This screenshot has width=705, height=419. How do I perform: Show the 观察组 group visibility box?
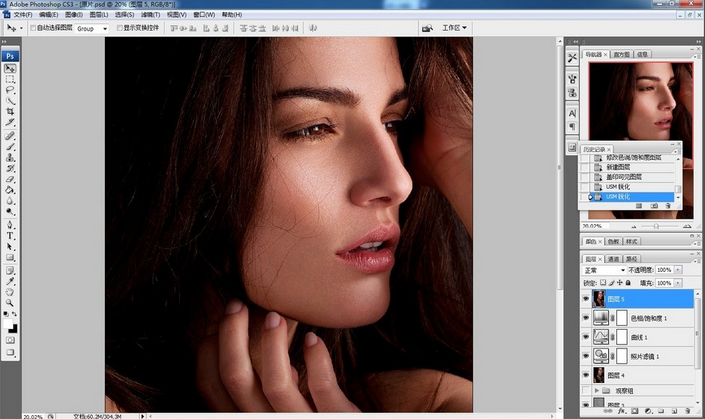pos(586,390)
